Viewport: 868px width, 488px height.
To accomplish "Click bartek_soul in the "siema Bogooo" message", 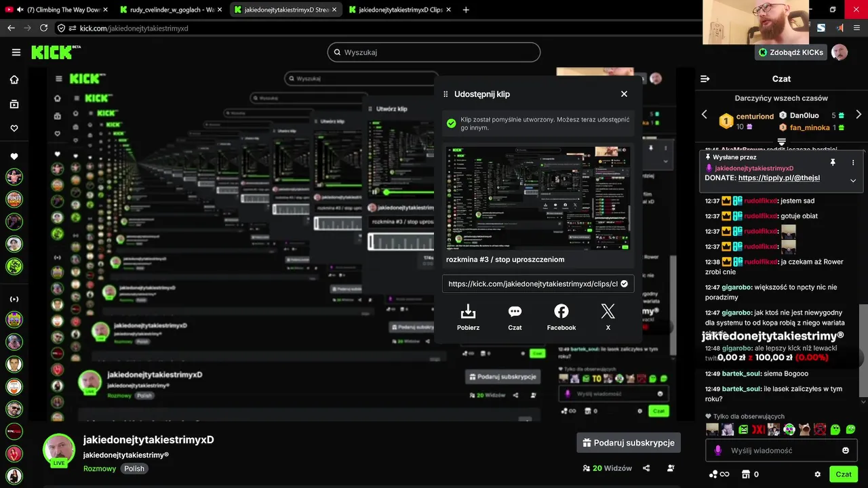I will (742, 373).
